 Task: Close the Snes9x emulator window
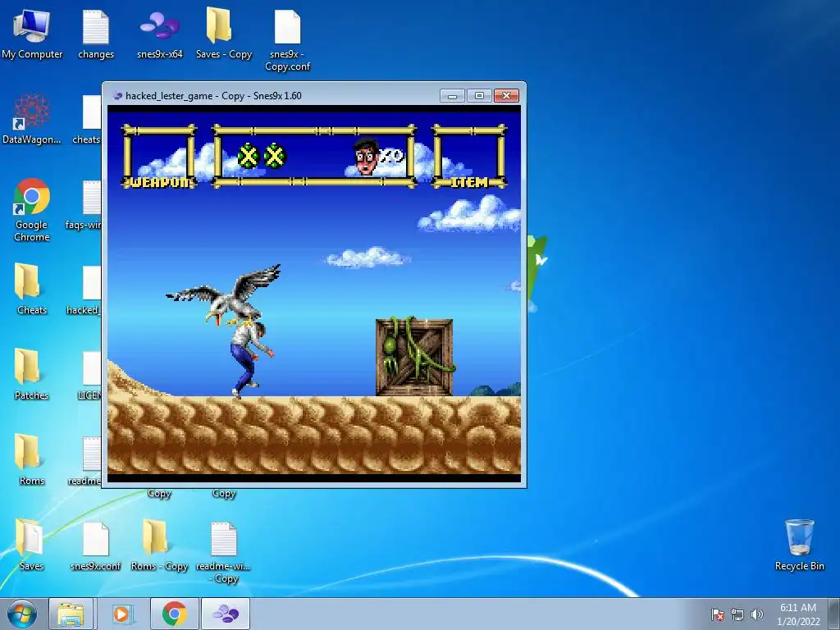506,95
